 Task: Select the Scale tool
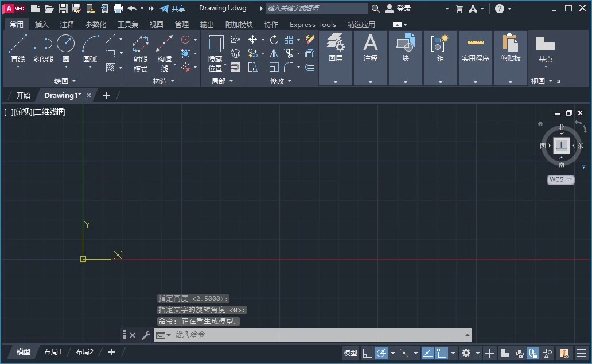274,68
